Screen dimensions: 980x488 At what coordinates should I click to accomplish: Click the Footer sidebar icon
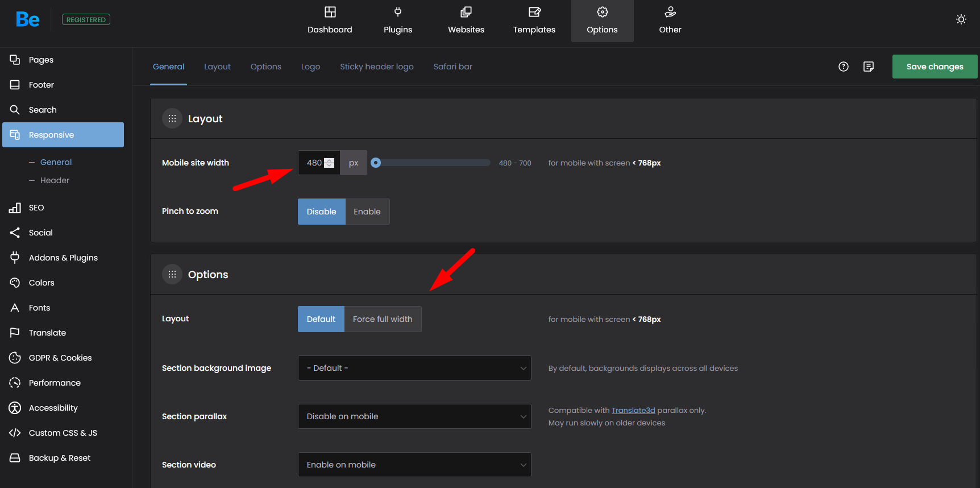[15, 85]
